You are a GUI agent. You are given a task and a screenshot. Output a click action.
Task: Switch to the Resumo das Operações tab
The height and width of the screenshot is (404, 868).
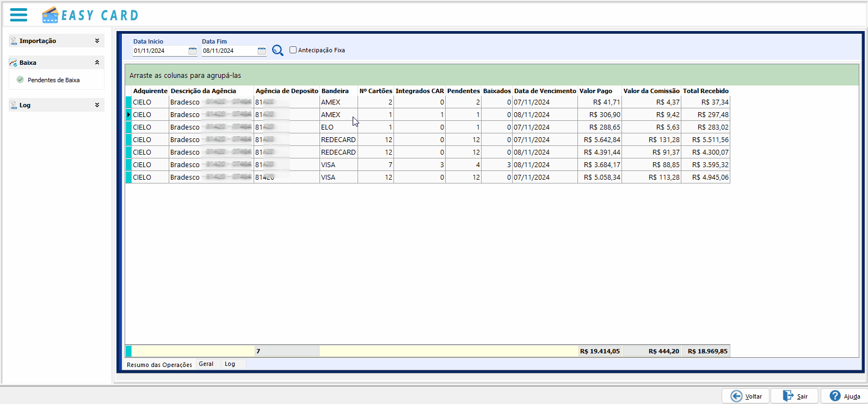[159, 365]
